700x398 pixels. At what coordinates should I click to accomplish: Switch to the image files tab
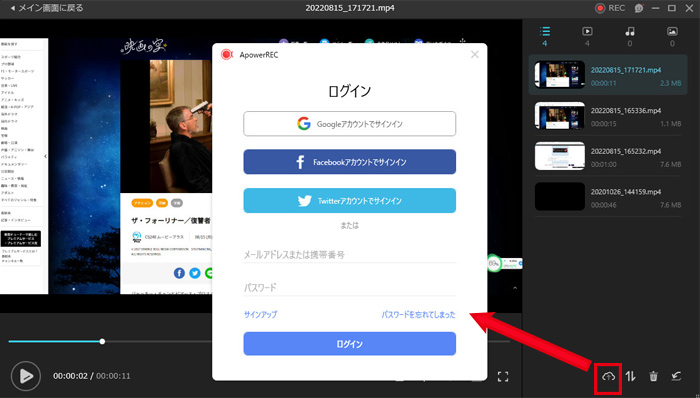672,36
